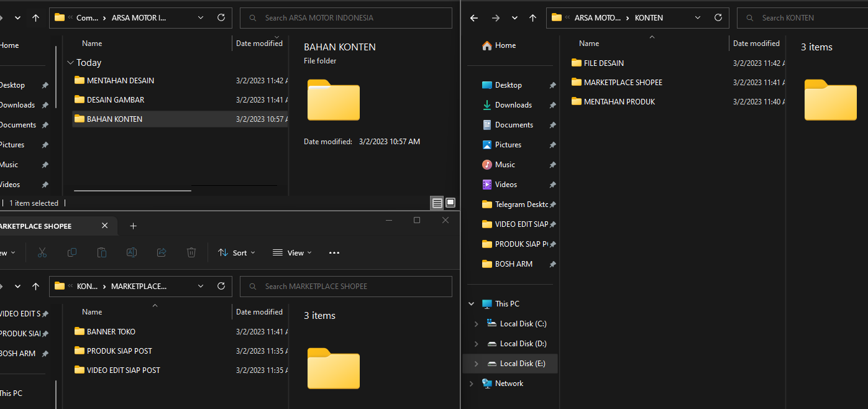
Task: Click horizontal scrollbar in ARSA MOTOR window
Action: pyautogui.click(x=132, y=190)
